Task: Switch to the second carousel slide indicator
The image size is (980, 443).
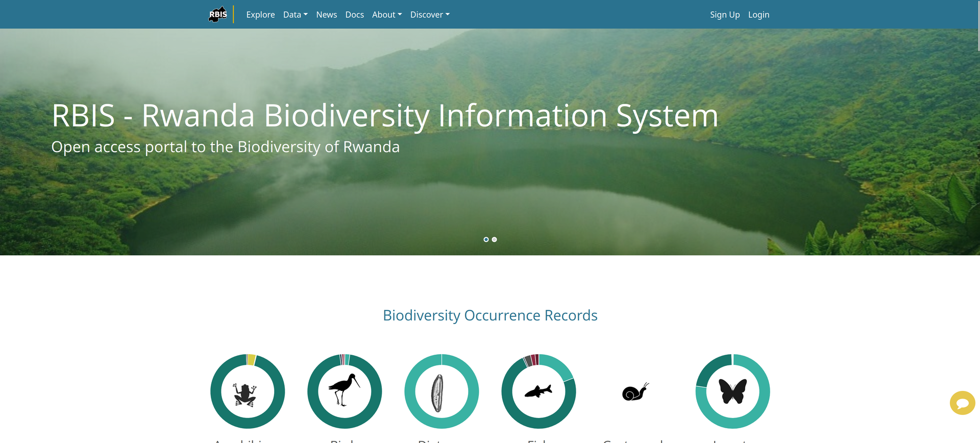Action: tap(494, 239)
